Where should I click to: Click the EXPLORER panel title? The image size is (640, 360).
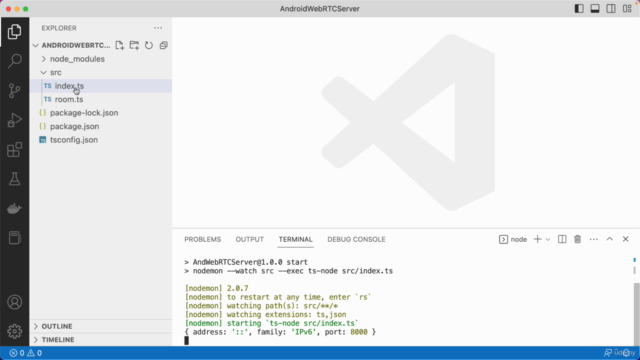point(59,28)
